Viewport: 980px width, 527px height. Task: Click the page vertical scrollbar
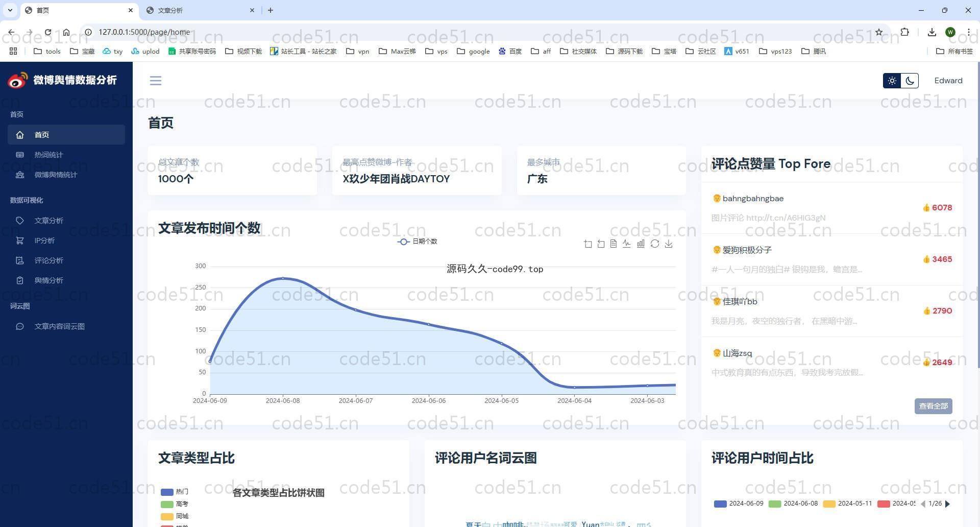coord(978,214)
